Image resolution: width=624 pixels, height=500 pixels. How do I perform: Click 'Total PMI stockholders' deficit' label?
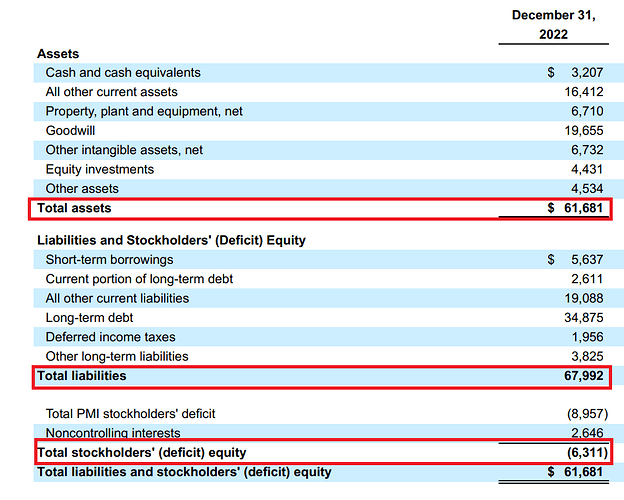tap(131, 414)
